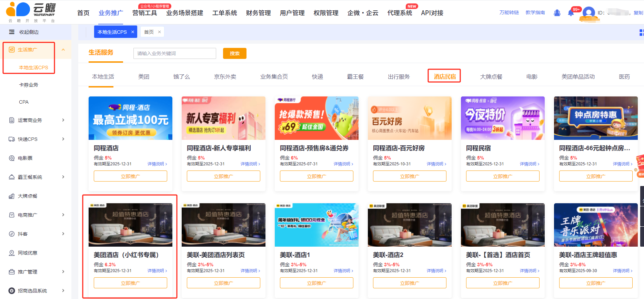Open the API对接 top menu
The image size is (644, 299).
pos(432,13)
